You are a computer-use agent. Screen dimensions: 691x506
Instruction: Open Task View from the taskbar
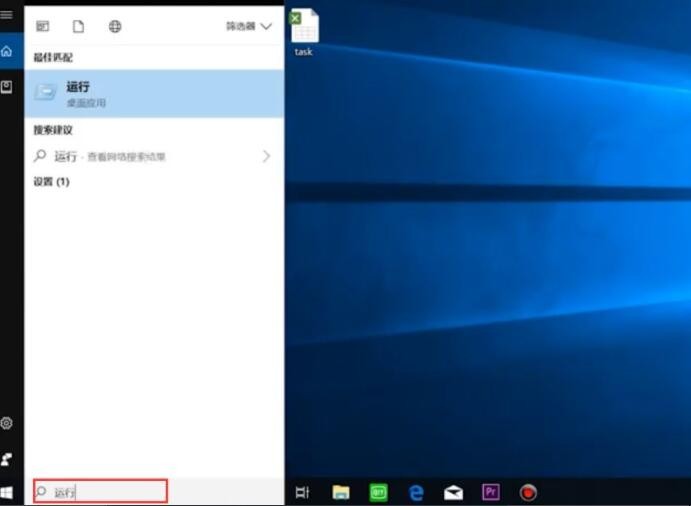[303, 492]
